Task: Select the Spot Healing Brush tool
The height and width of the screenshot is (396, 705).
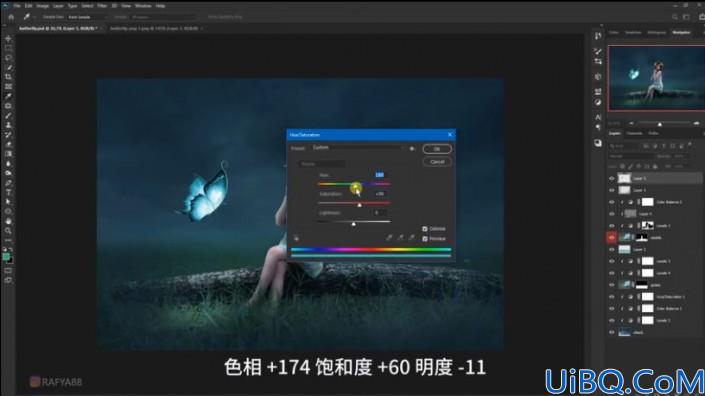Action: 8,106
